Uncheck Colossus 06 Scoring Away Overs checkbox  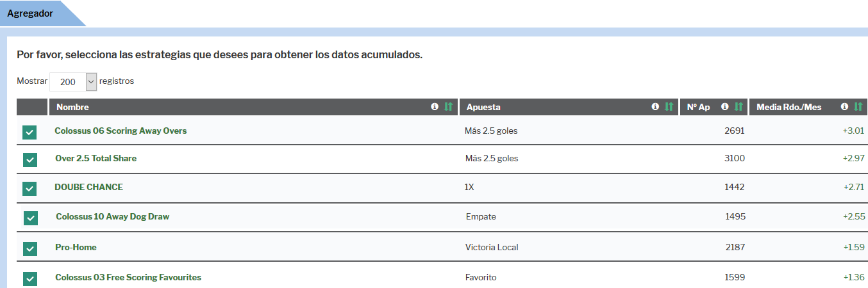coord(29,132)
